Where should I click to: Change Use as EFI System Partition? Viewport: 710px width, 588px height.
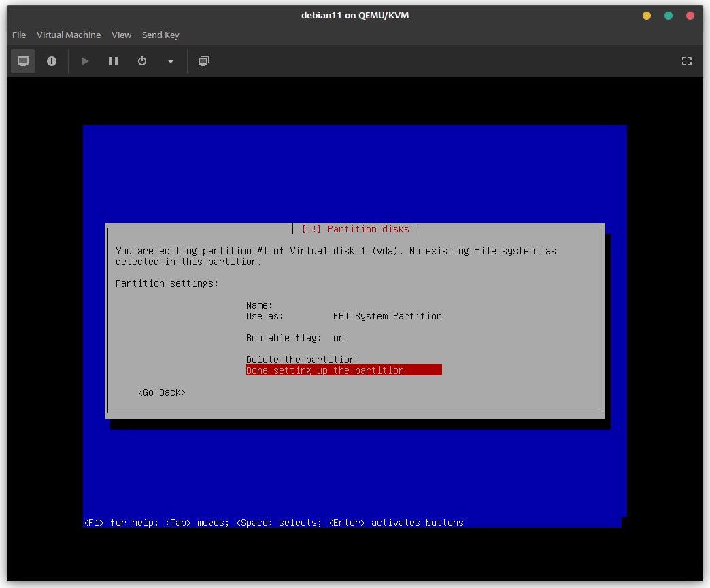343,316
